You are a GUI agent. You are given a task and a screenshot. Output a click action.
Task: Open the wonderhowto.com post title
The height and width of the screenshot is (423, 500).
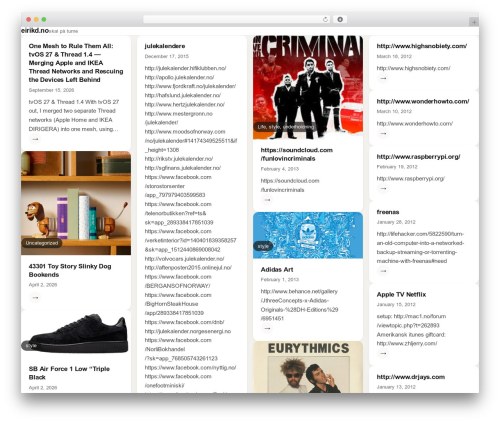(423, 101)
